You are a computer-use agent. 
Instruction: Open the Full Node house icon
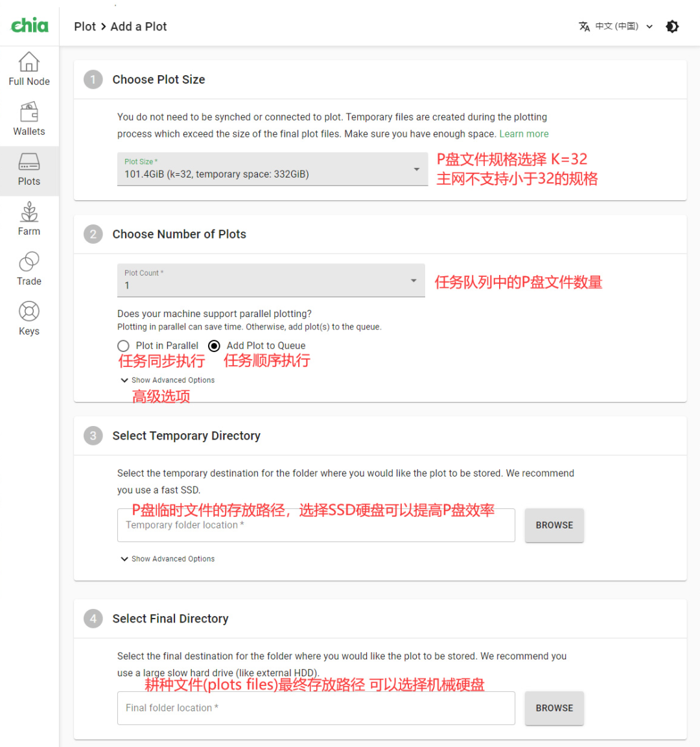(29, 62)
